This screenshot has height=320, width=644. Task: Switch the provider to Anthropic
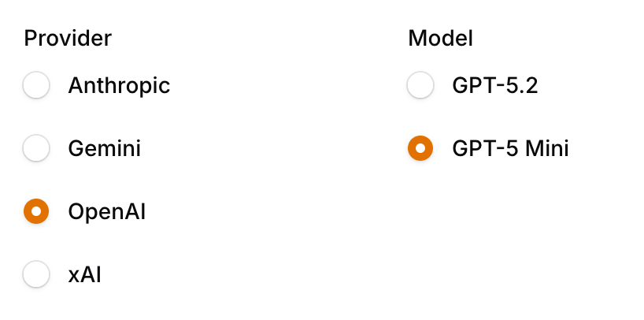click(36, 85)
